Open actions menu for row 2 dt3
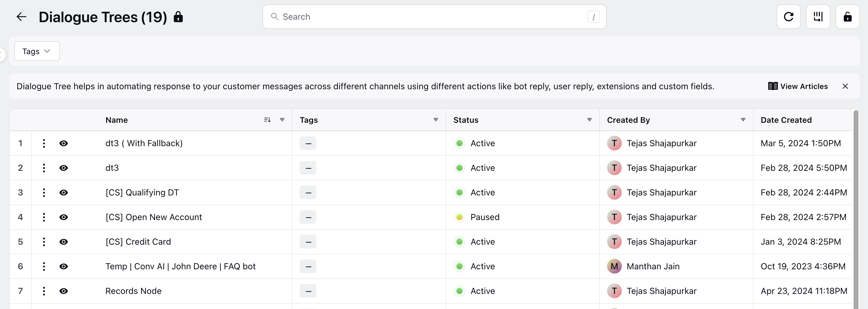This screenshot has width=868, height=309. pos(44,168)
